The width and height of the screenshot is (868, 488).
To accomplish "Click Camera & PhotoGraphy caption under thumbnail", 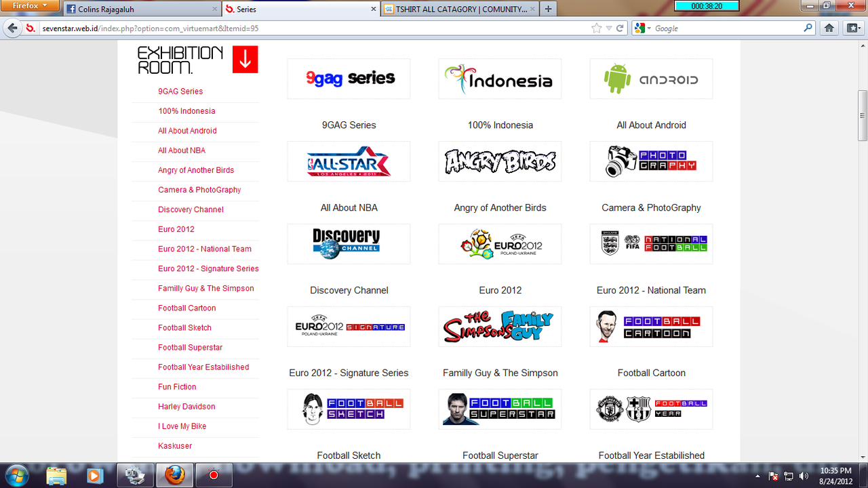I will (x=651, y=207).
